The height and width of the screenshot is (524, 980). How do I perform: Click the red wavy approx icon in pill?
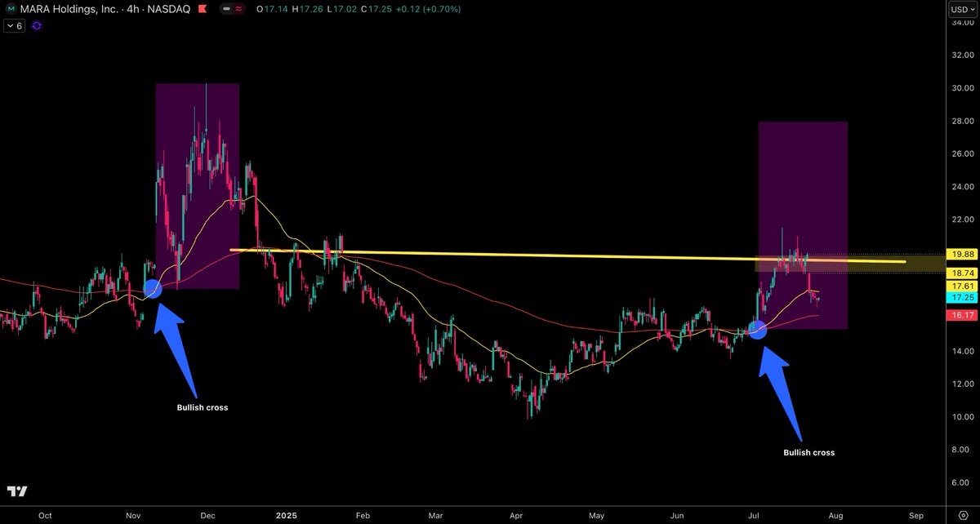pos(238,9)
